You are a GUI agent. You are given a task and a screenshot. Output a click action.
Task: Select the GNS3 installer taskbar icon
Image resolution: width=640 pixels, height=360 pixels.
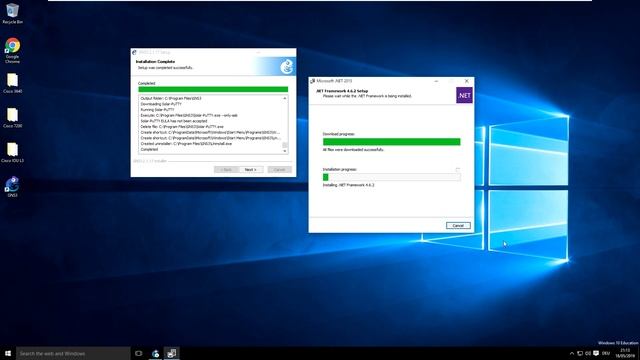155,353
